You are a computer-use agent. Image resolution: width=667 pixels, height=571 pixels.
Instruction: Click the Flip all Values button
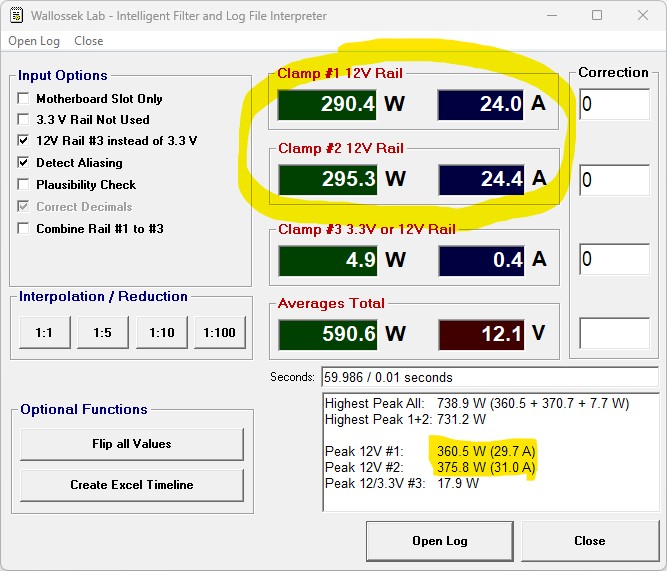pyautogui.click(x=132, y=444)
